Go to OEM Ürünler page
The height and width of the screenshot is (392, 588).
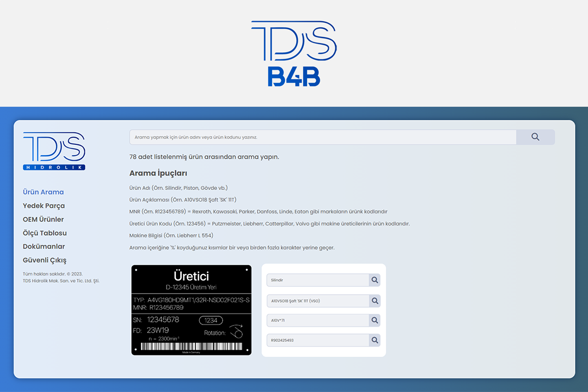tap(43, 219)
